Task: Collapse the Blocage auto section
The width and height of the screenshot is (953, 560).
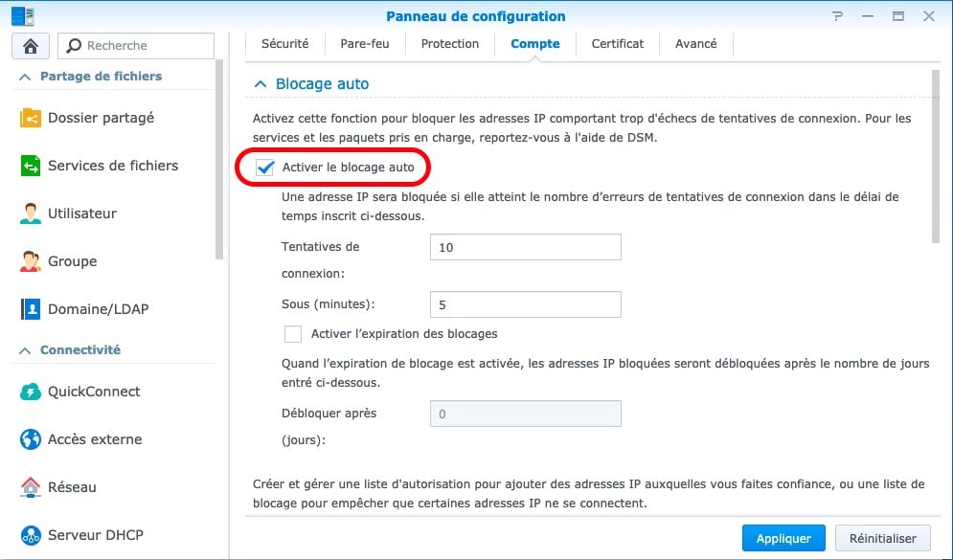Action: 261,84
